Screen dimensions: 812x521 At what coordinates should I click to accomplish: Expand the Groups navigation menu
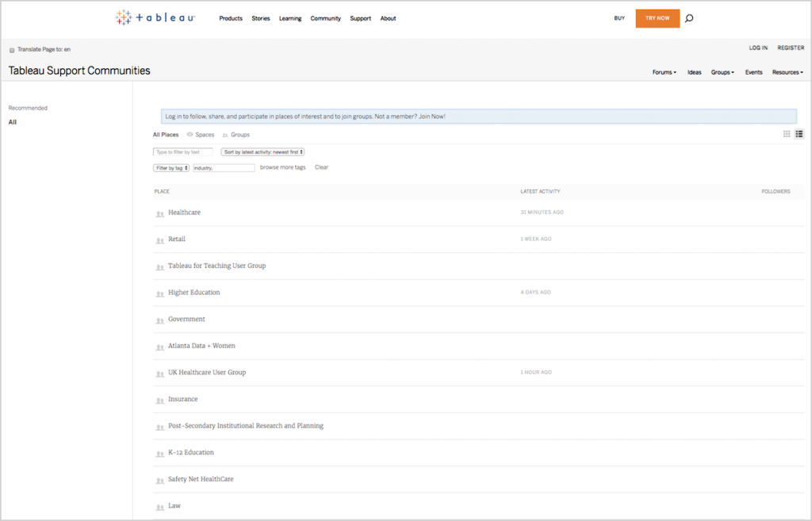[722, 72]
